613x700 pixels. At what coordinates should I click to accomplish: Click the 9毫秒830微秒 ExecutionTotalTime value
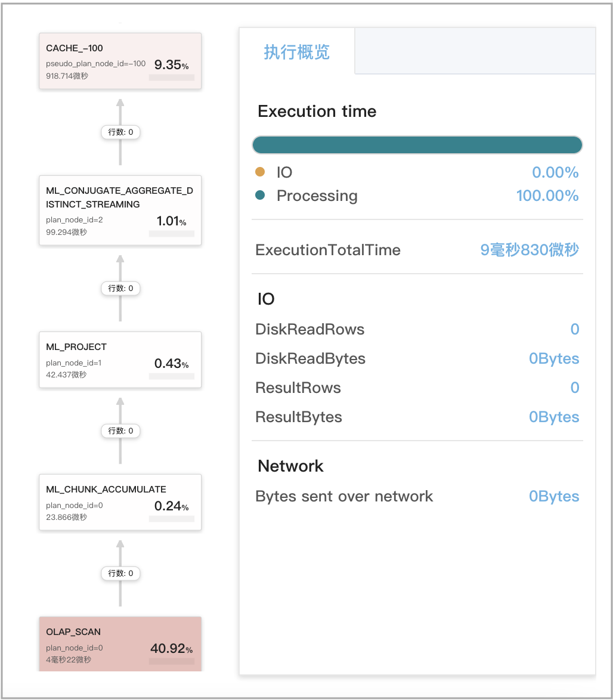530,250
